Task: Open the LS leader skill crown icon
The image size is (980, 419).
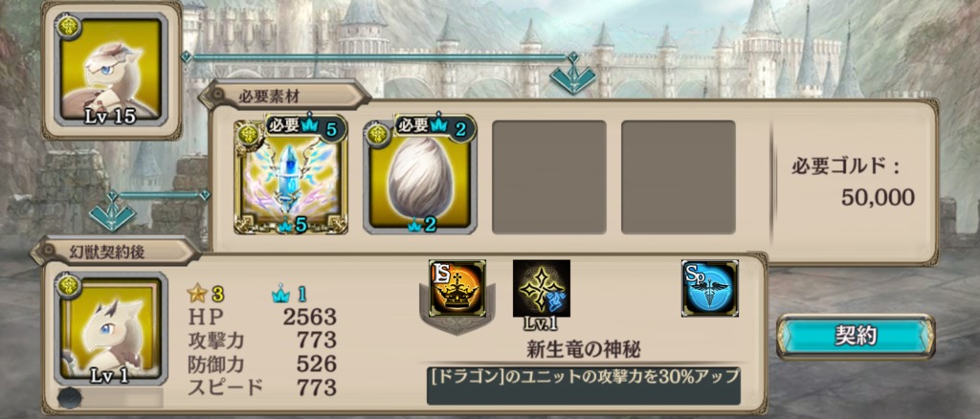Action: 457,289
